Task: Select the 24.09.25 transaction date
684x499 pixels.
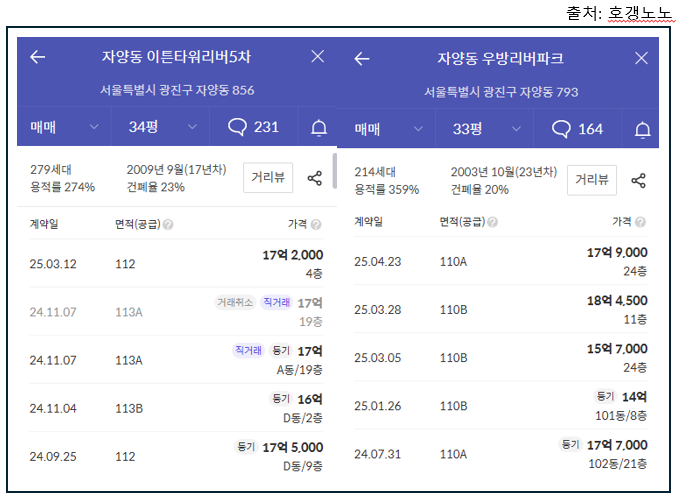Action: 53,456
